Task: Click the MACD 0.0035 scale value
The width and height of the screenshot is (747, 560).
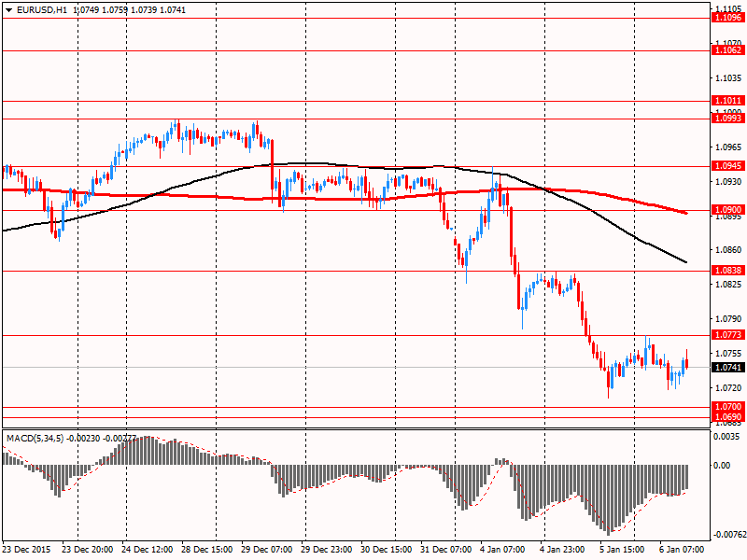Action: [728, 437]
